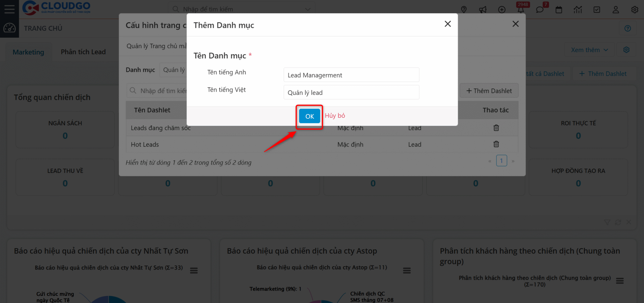Open the Danh mục dropdown in config dialog
Viewport: 644px width, 303px height.
pyautogui.click(x=173, y=70)
